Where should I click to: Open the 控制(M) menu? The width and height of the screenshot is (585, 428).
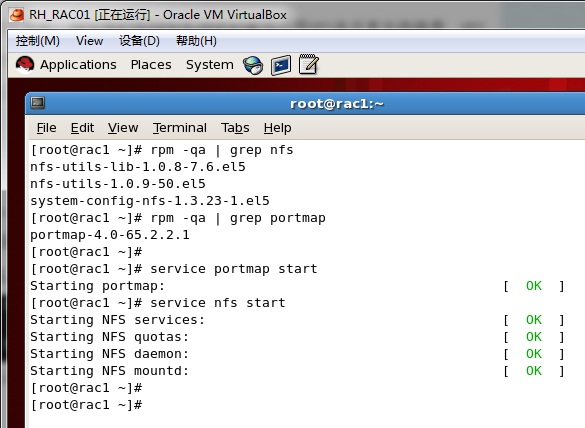(x=38, y=41)
